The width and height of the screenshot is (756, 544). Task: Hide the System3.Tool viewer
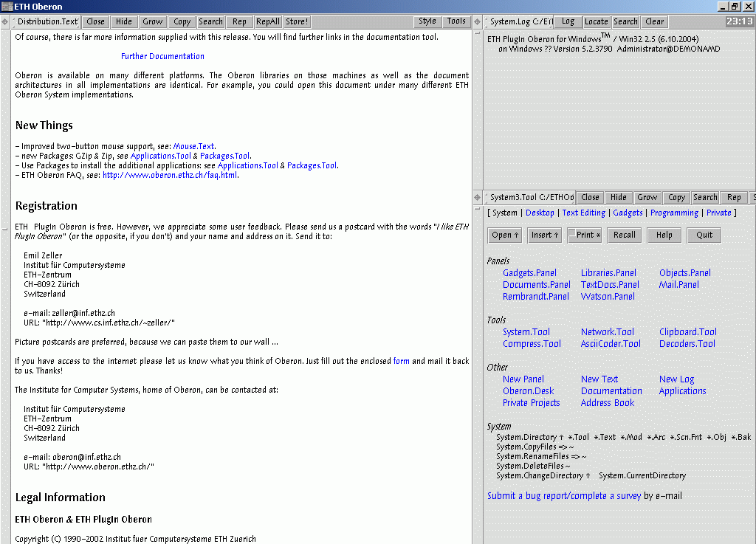tap(619, 198)
